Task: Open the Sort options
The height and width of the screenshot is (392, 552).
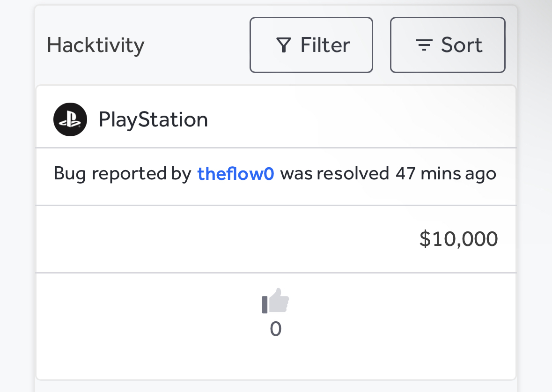Action: click(448, 45)
